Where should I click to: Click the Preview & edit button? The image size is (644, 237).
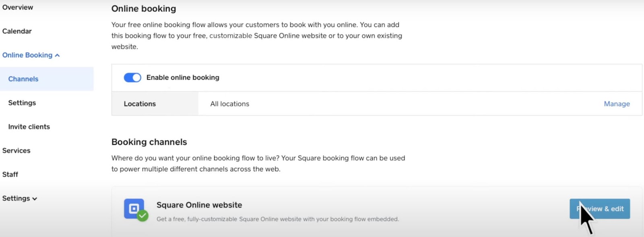pos(600,209)
